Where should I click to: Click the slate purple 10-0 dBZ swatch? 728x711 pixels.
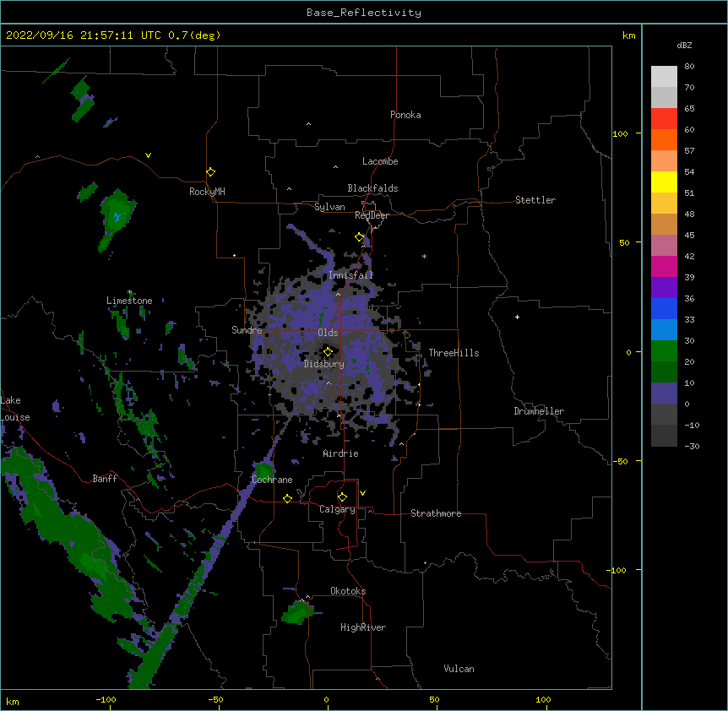point(664,393)
